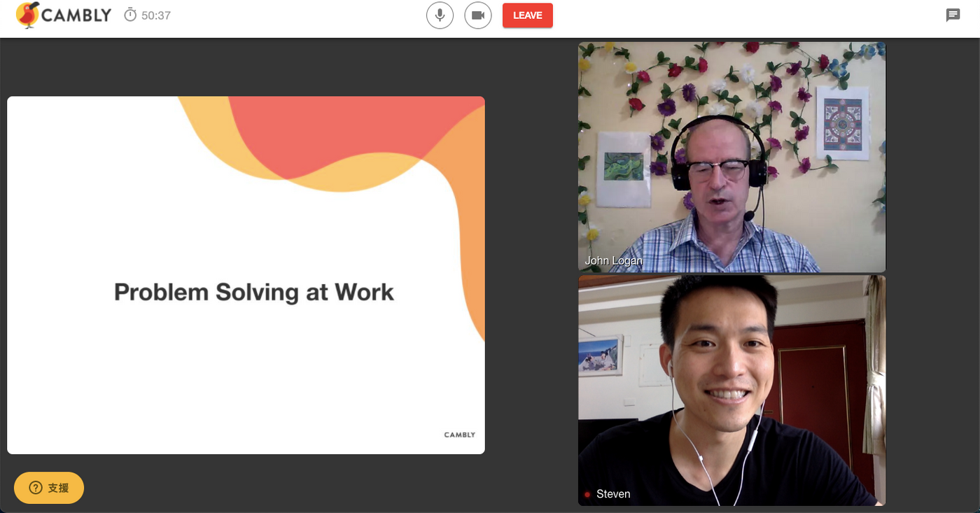Open the chat panel icon
Screen dimensions: 980x513
coord(953,15)
